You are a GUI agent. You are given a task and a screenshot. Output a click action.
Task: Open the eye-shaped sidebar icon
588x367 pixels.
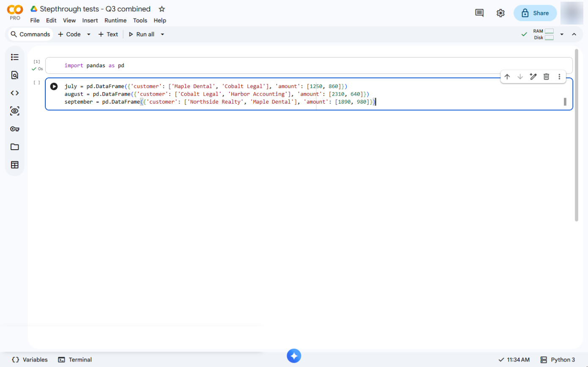15,111
